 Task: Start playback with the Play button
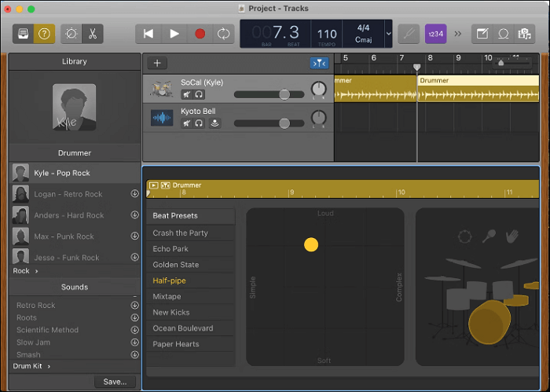[x=174, y=34]
